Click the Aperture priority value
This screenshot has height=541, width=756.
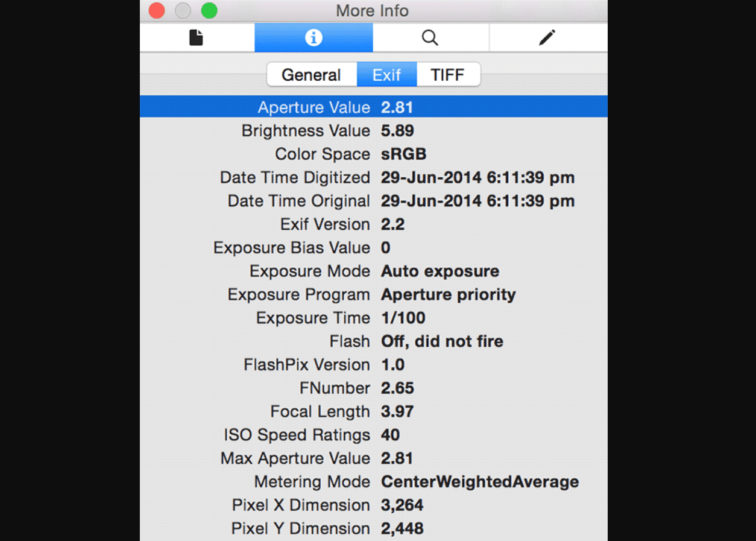coord(449,295)
